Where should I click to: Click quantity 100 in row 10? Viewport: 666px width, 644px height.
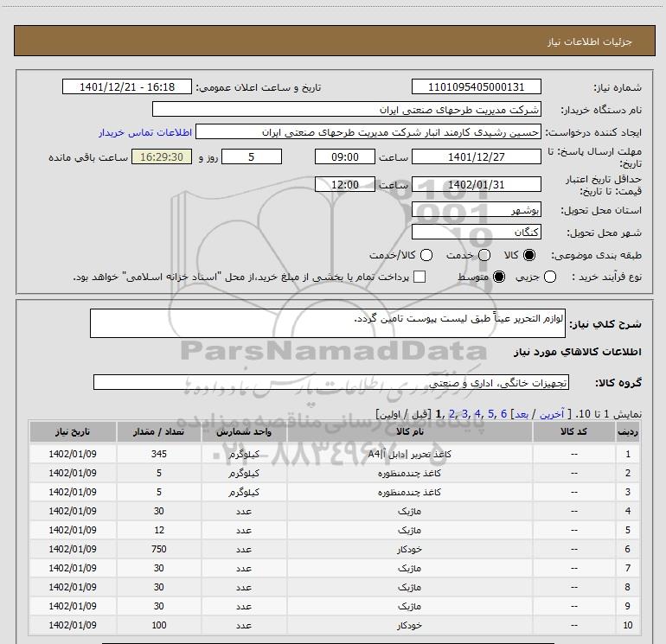click(159, 625)
